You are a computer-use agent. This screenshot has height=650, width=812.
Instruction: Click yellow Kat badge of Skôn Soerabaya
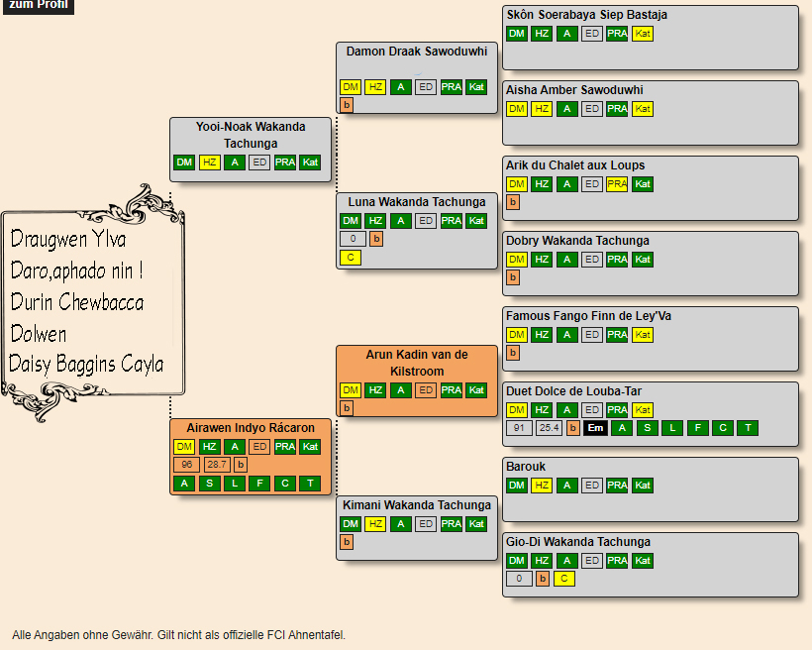click(x=643, y=34)
